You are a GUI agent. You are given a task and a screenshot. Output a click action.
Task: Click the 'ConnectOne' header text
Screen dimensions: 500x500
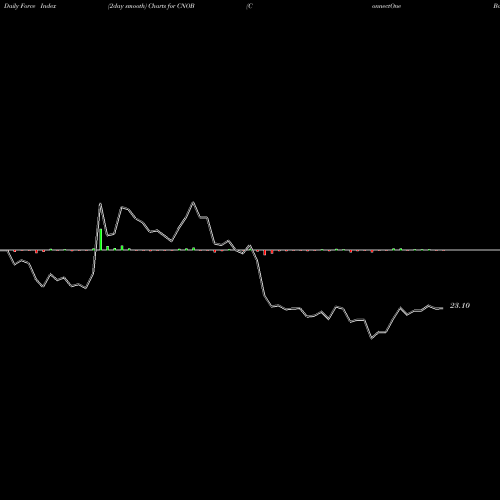pos(386,6)
